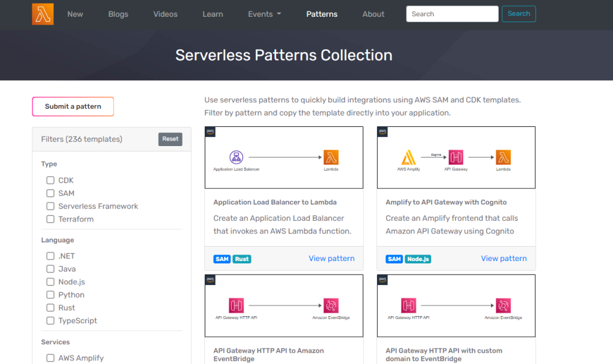Click the Serverless Land lambda logo
This screenshot has width=613, height=364.
tap(42, 13)
